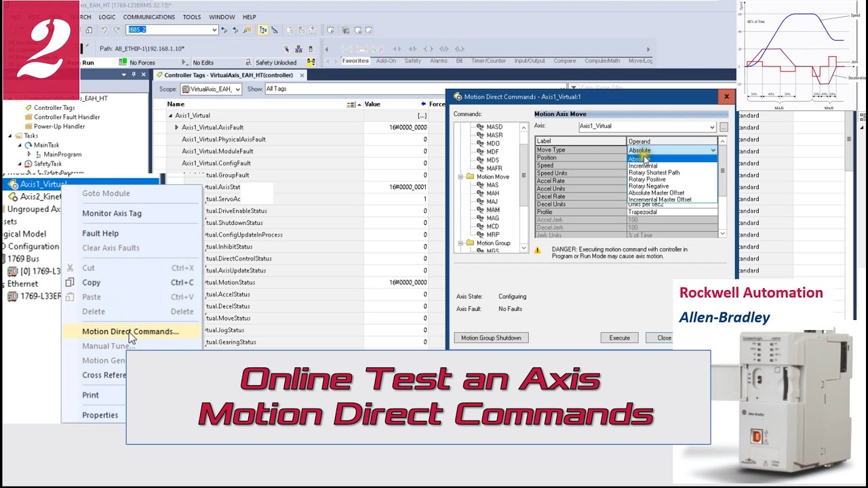Select the MAM motion command
The width and height of the screenshot is (868, 488).
(493, 210)
